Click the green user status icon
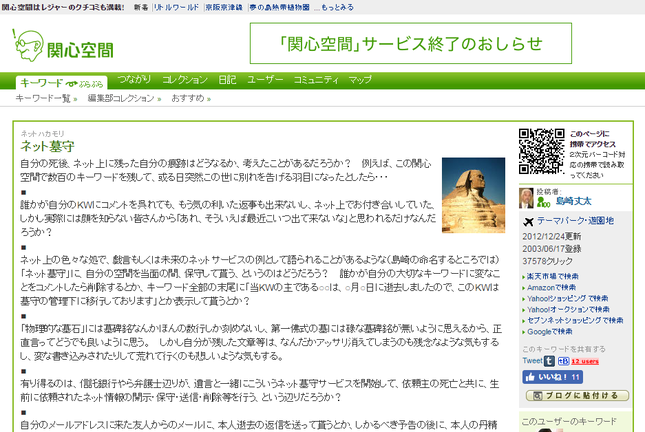 point(544,202)
